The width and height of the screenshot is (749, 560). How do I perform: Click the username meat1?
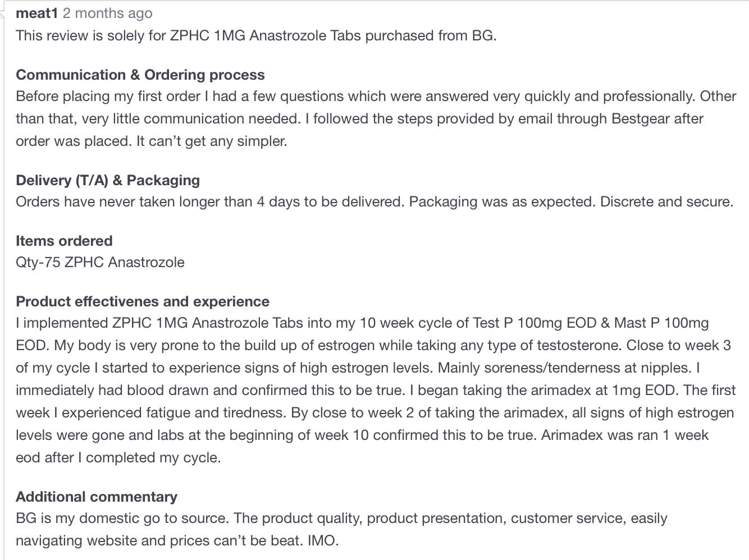click(36, 13)
